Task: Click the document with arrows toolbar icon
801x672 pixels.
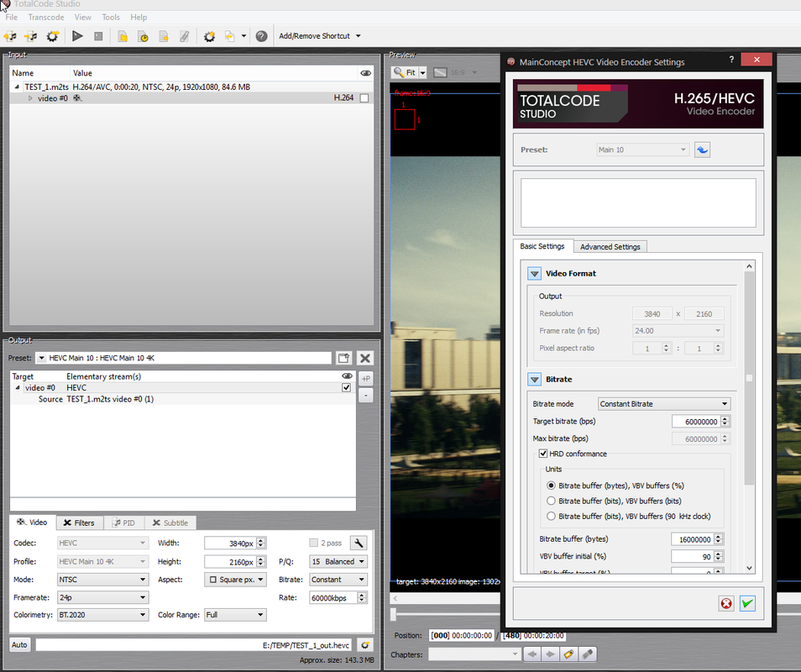Action: (230, 36)
